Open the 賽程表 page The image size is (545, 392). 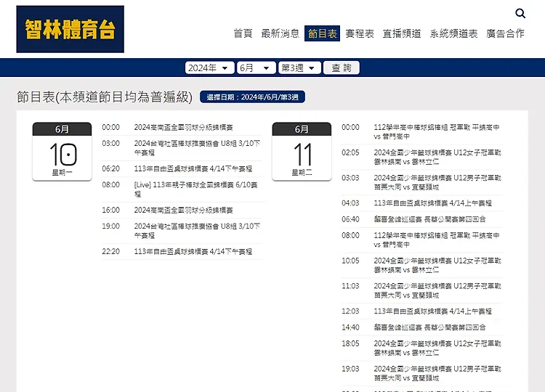click(x=360, y=33)
